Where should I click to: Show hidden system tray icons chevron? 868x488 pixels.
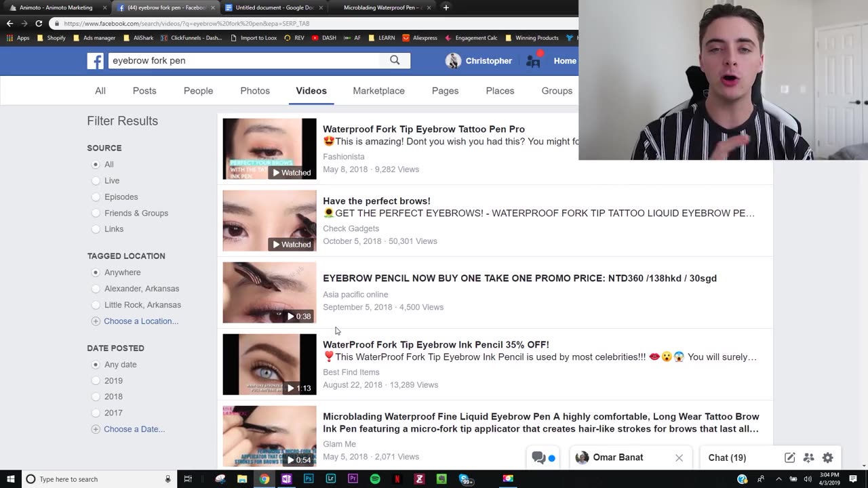[778, 479]
